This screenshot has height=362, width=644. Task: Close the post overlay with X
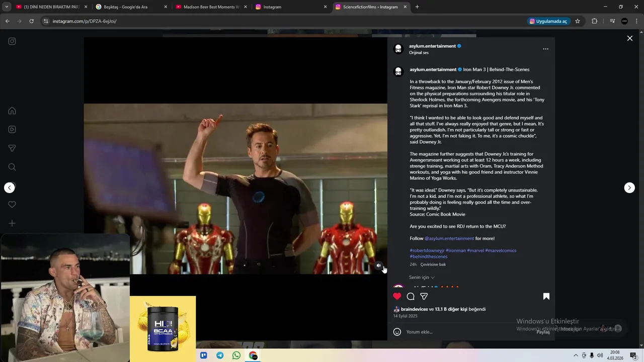click(x=629, y=38)
